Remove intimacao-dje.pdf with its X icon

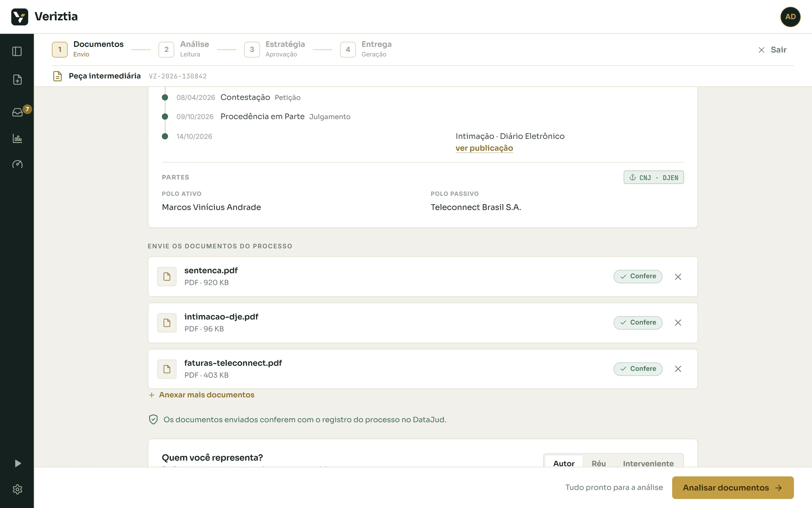[678, 323]
